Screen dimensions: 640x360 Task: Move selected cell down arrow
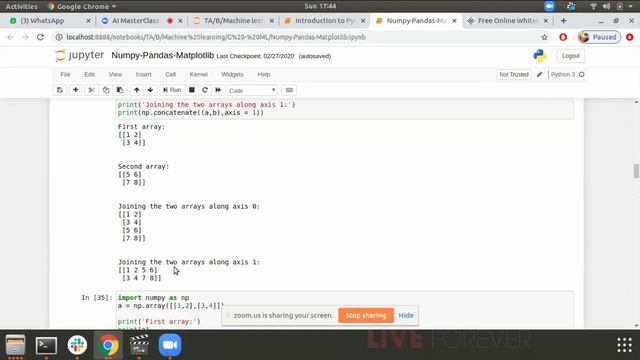(151, 90)
